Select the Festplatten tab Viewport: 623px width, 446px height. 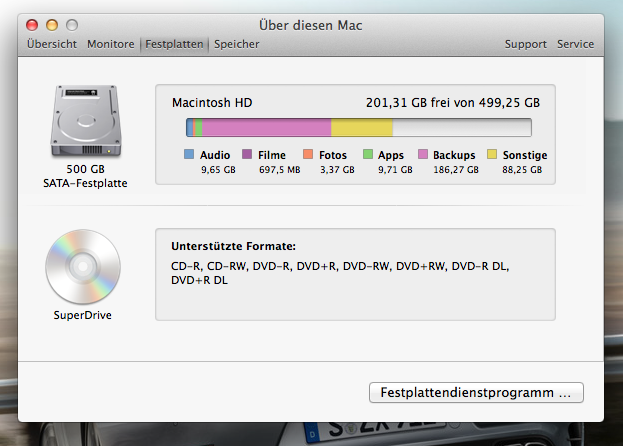(174, 44)
